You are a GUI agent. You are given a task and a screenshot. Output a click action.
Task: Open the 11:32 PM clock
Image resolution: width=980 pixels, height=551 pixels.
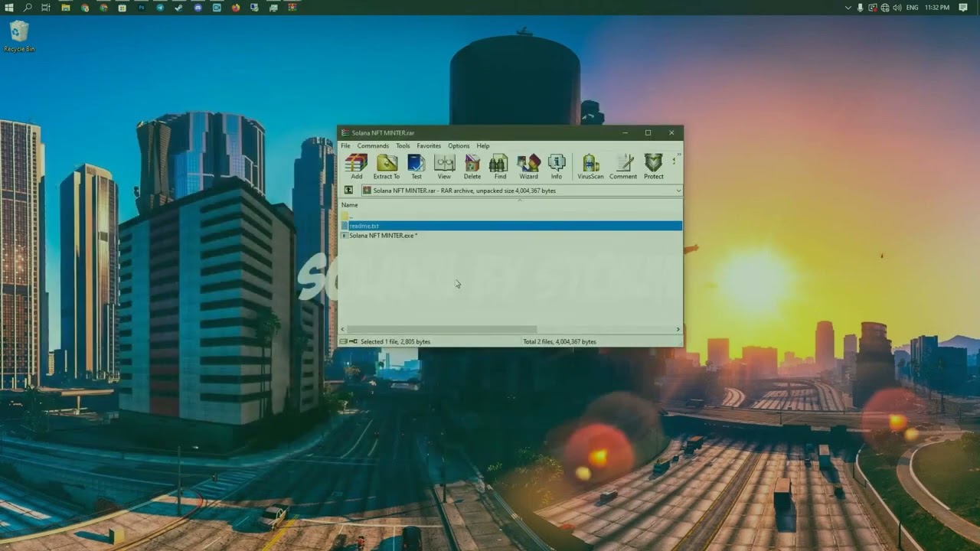tap(937, 8)
